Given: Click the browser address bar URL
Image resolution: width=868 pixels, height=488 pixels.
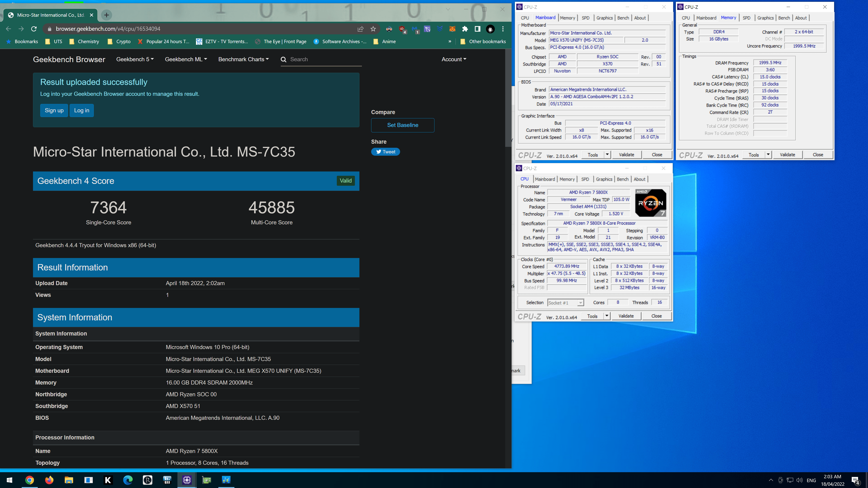Looking at the screenshot, I should (108, 29).
